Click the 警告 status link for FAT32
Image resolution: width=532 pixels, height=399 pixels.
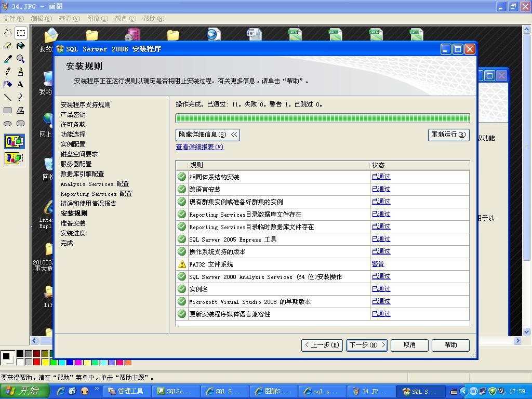pos(378,264)
